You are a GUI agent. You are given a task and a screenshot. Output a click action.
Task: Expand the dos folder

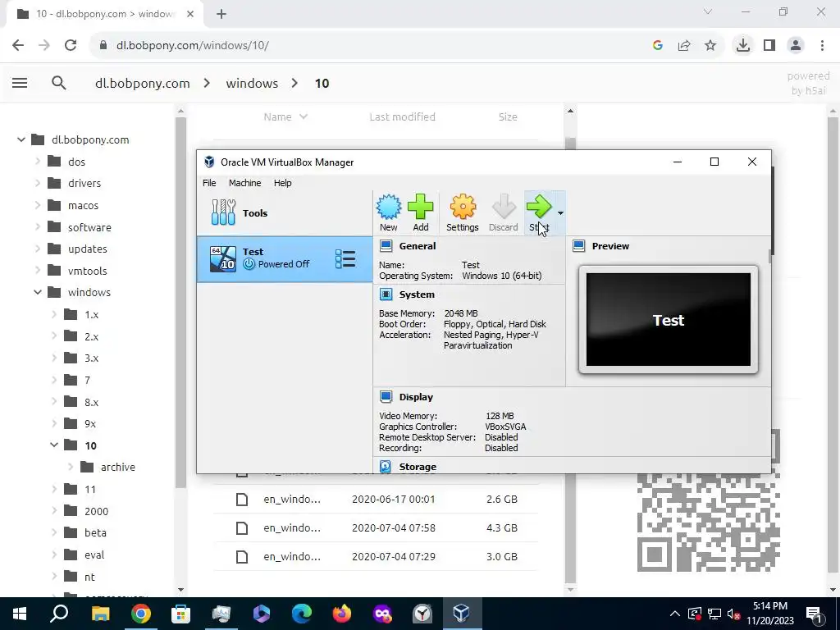pos(38,162)
